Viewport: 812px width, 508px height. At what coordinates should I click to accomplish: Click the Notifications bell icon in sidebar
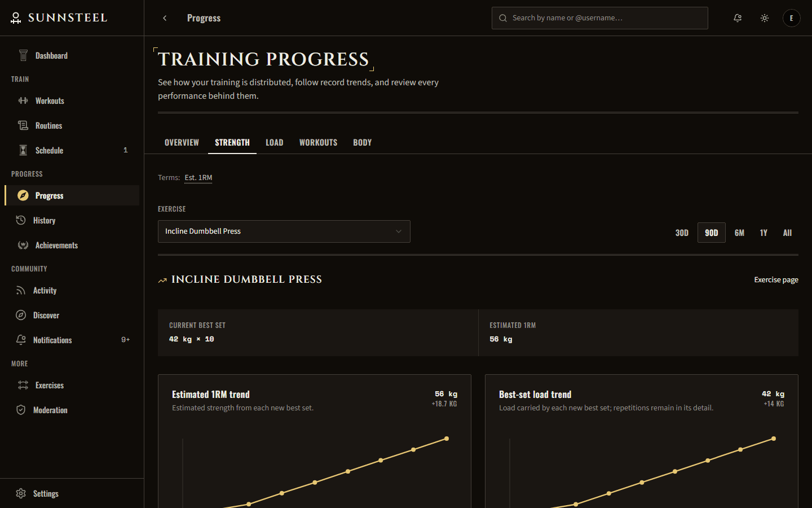[21, 340]
